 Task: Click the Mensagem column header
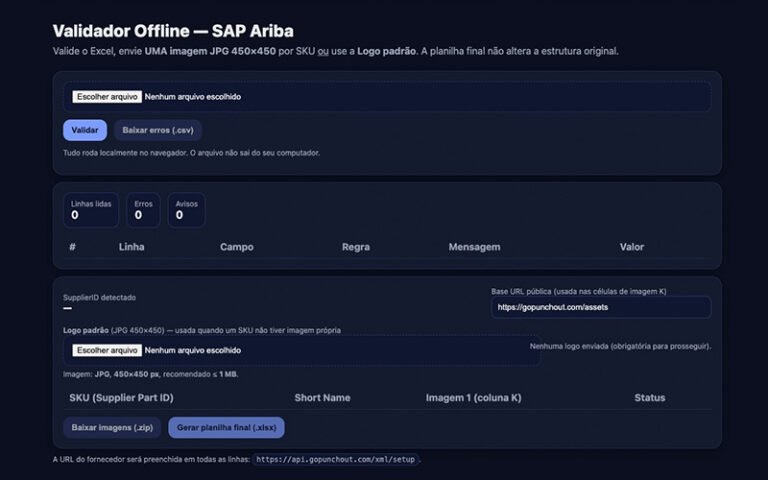474,247
